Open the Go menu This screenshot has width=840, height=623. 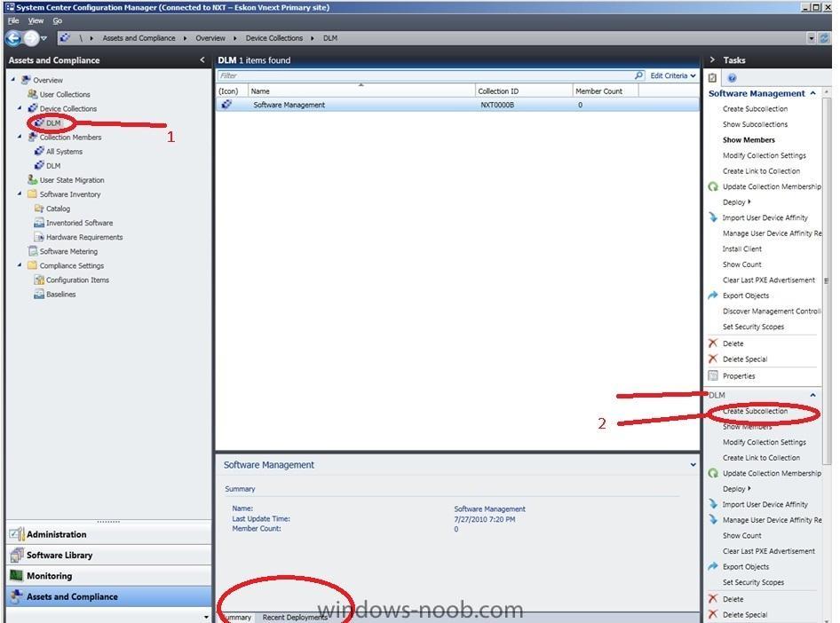(x=58, y=21)
